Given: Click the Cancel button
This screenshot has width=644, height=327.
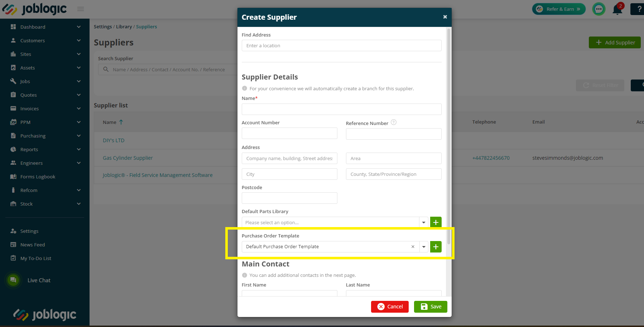Looking at the screenshot, I should point(390,307).
